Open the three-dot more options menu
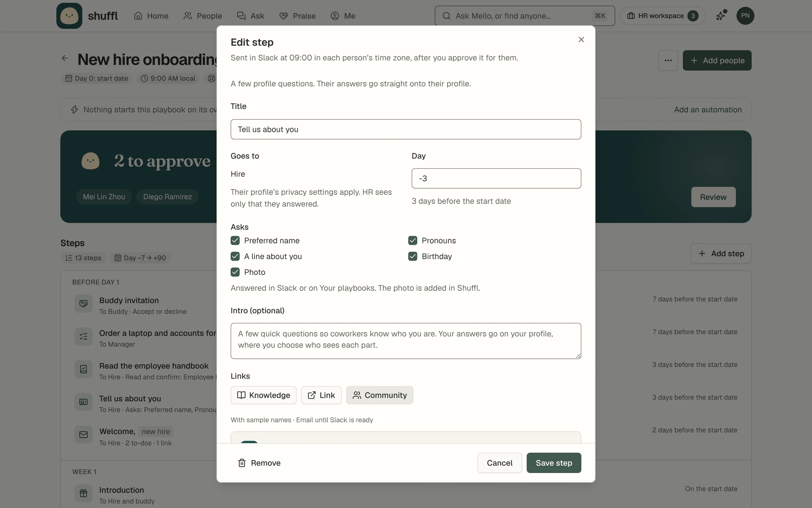The height and width of the screenshot is (508, 812). pos(668,60)
